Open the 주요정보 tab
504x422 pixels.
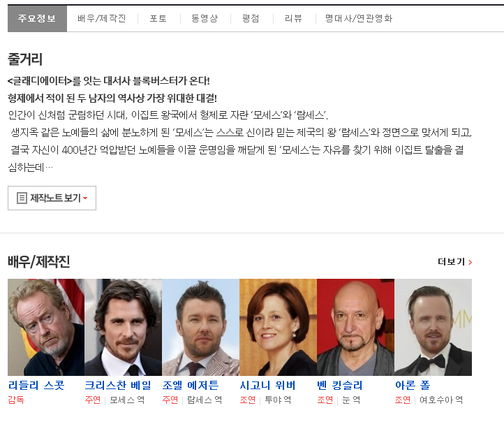point(37,18)
